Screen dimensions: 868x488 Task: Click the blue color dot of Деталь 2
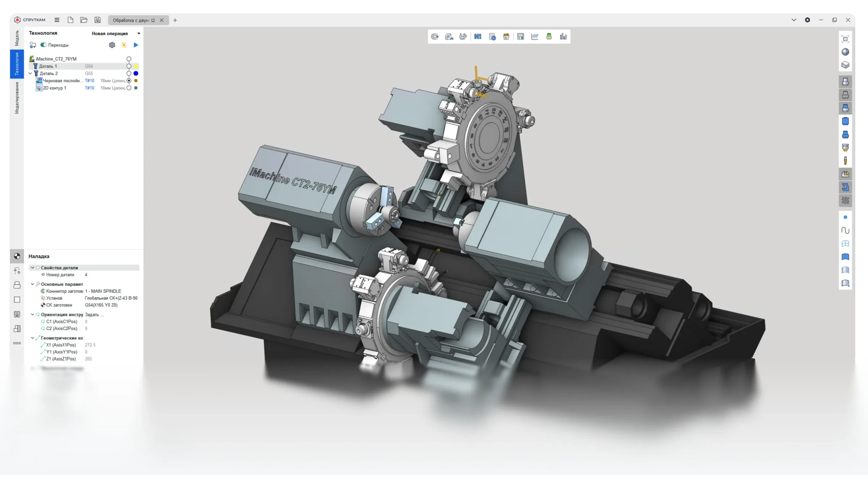(x=136, y=73)
